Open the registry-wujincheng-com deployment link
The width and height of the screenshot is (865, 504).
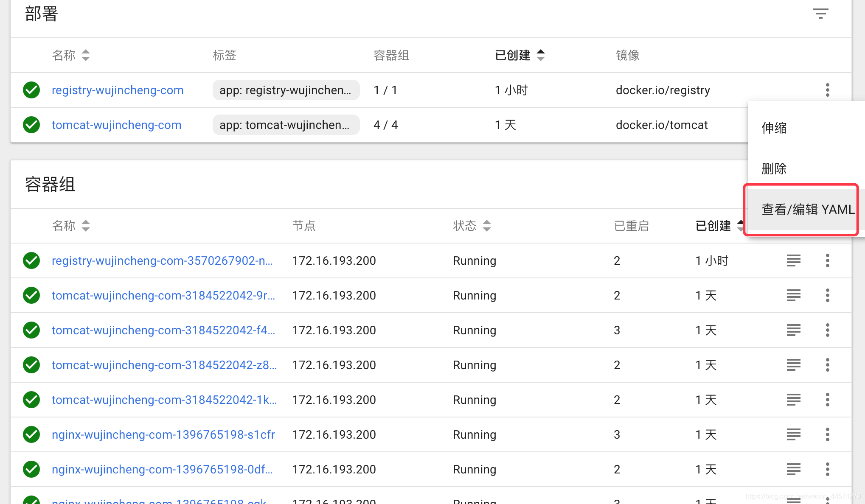[118, 90]
